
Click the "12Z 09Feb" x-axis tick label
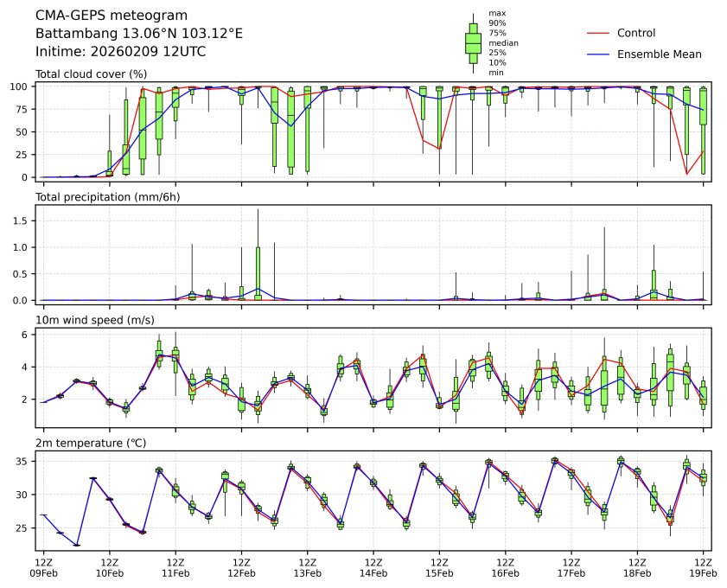pyautogui.click(x=43, y=566)
